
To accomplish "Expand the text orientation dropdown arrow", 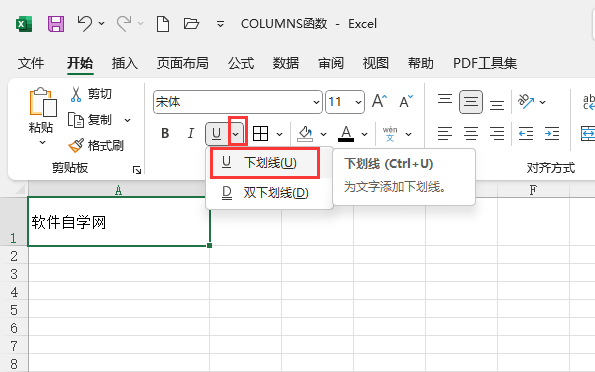I will [543, 102].
